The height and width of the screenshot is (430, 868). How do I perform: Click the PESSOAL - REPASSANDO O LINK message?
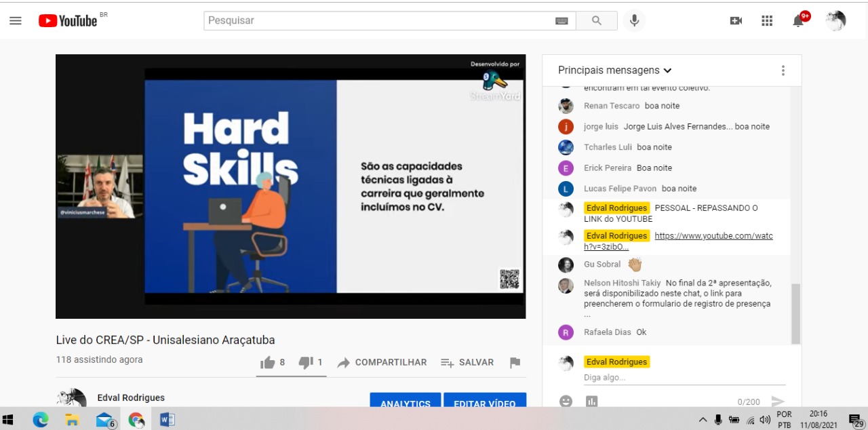click(671, 214)
